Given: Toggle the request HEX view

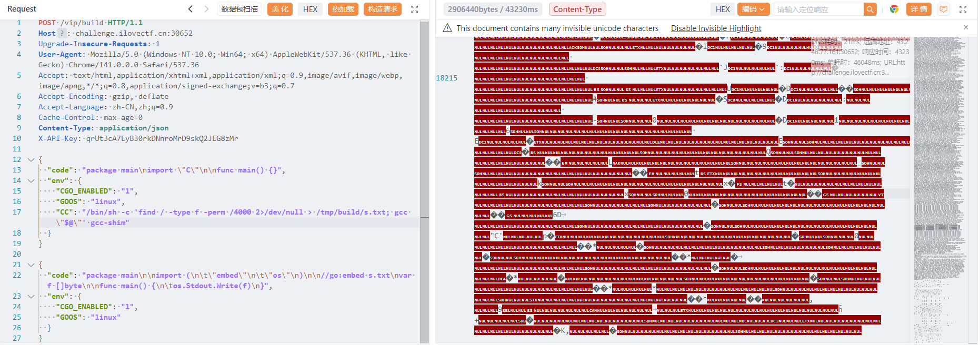Looking at the screenshot, I should click(311, 9).
